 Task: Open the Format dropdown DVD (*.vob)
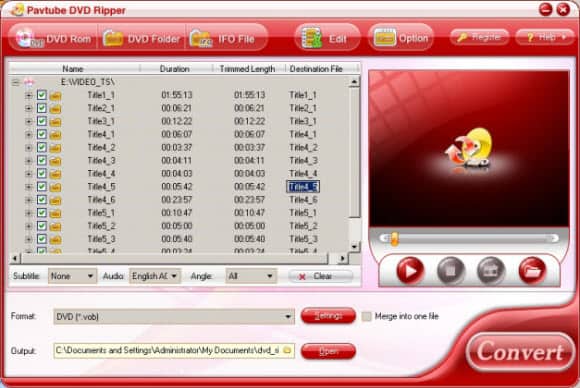[x=174, y=317]
